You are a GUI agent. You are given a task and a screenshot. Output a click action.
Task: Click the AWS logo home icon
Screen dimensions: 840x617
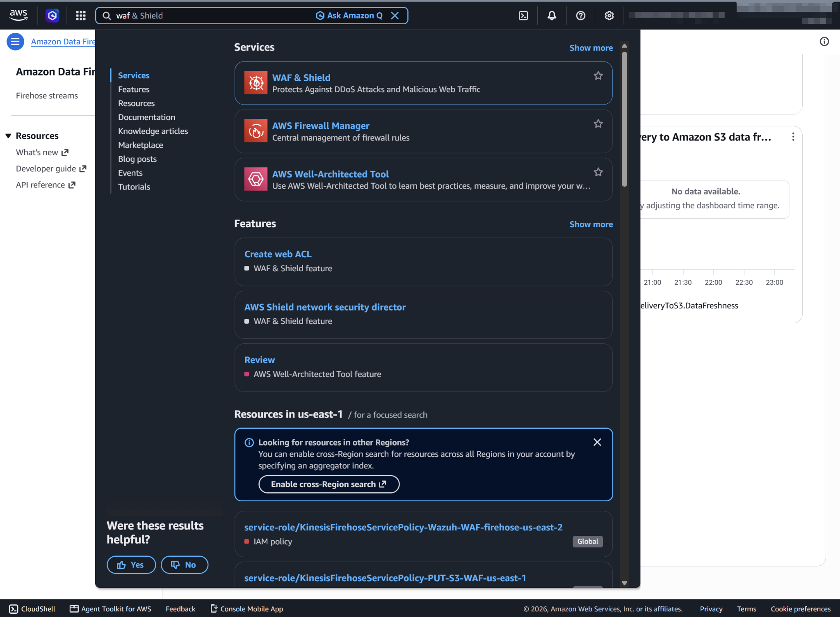click(x=18, y=15)
